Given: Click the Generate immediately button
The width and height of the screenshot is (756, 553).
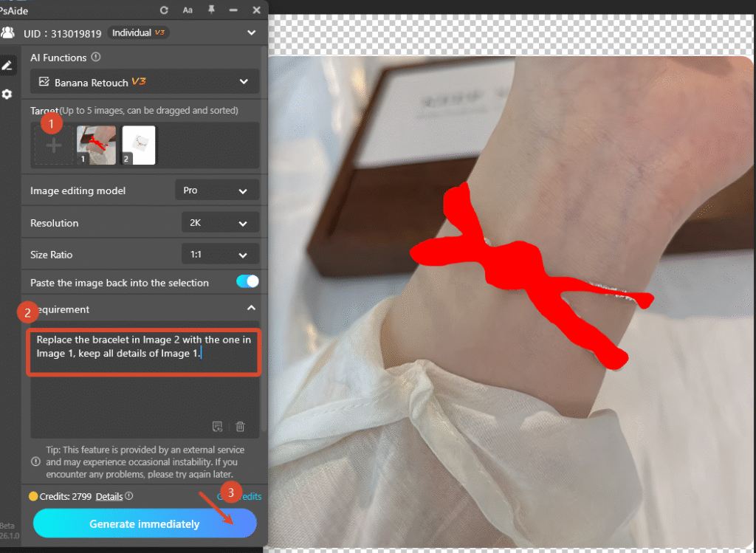Looking at the screenshot, I should click(x=144, y=523).
